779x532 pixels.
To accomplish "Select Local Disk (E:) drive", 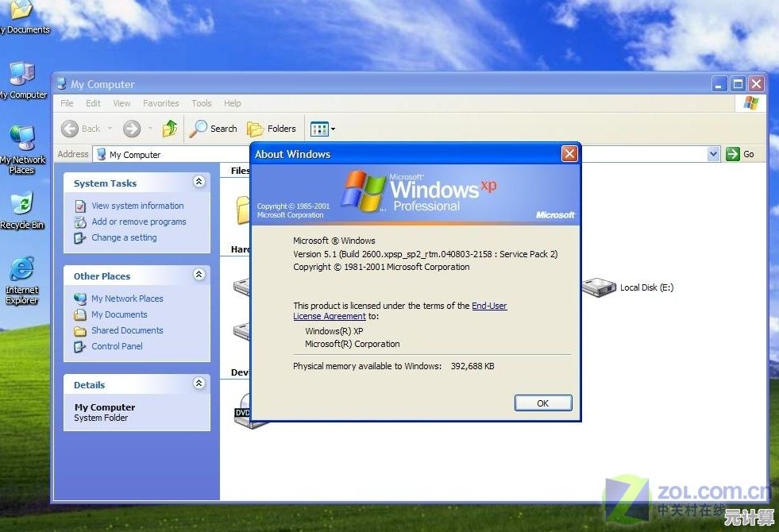I will tap(628, 287).
